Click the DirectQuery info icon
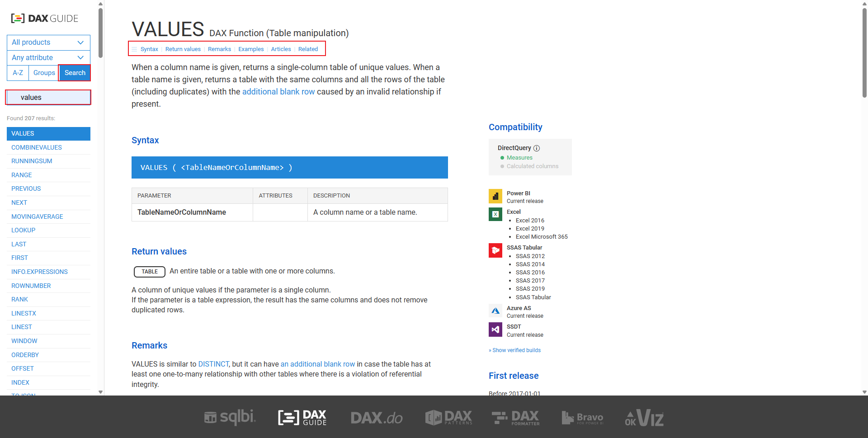This screenshot has width=868, height=438. click(537, 148)
